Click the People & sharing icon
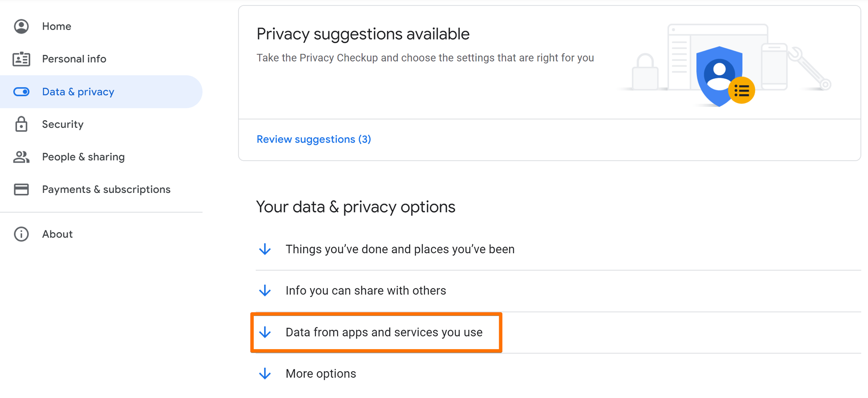The height and width of the screenshot is (398, 868). [21, 157]
